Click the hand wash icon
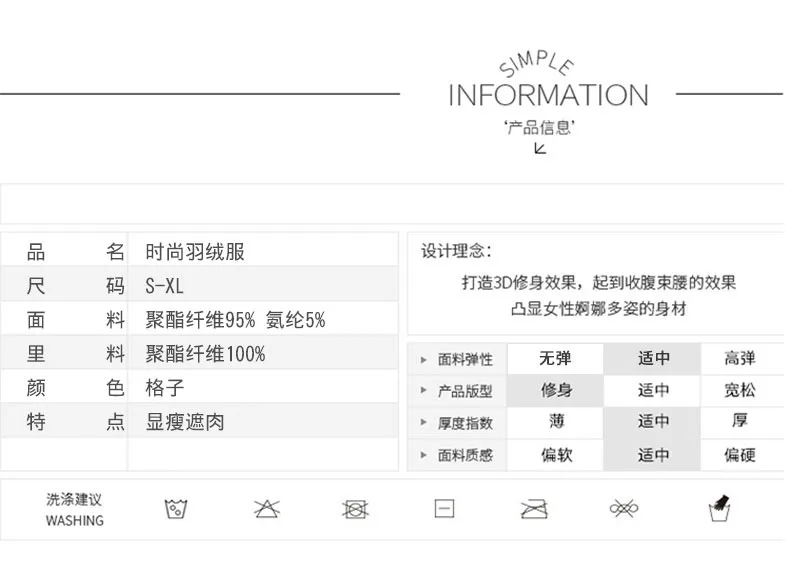This screenshot has height=571, width=790. 719,508
